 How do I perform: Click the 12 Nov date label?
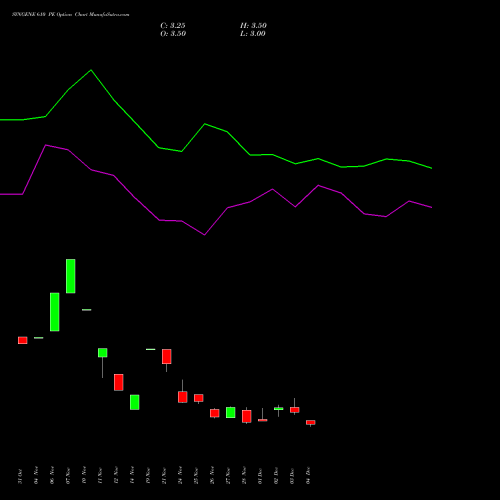116,475
